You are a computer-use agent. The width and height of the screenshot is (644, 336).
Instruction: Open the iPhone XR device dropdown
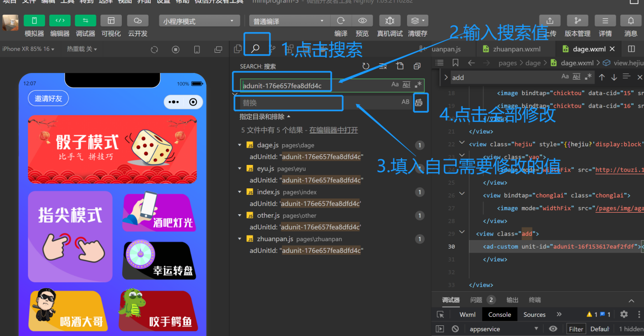coord(25,49)
